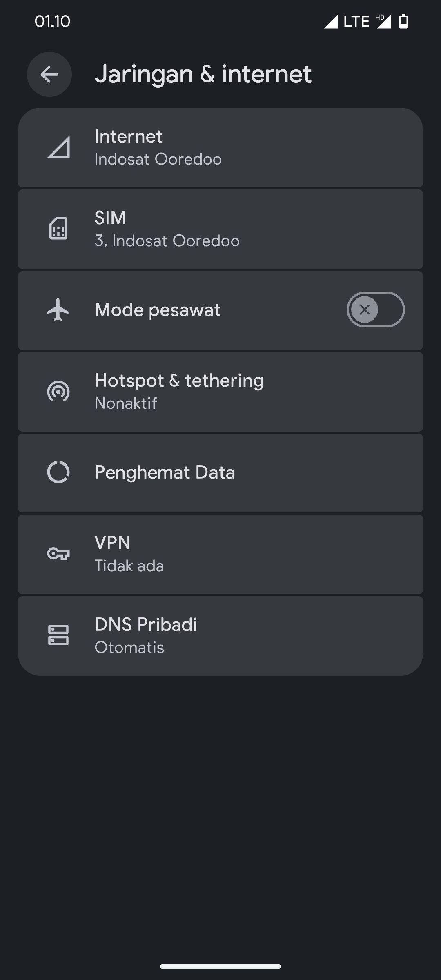Viewport: 441px width, 980px height.
Task: Open the Penghemat Data option
Action: pos(220,472)
